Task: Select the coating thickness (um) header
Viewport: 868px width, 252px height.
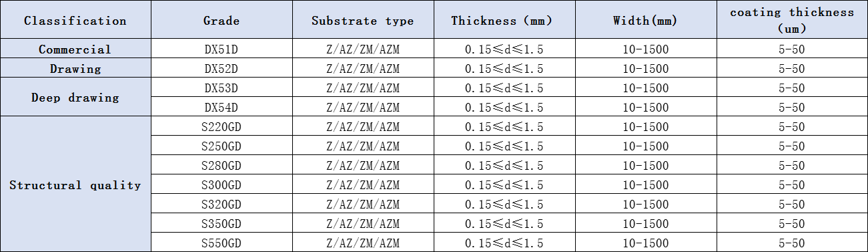Action: pos(792,20)
